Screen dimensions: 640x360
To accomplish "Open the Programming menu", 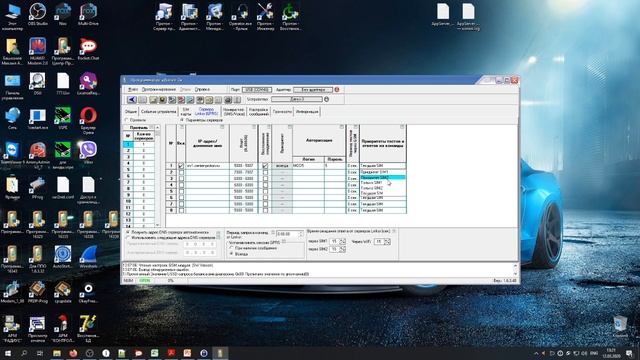I will pyautogui.click(x=158, y=89).
